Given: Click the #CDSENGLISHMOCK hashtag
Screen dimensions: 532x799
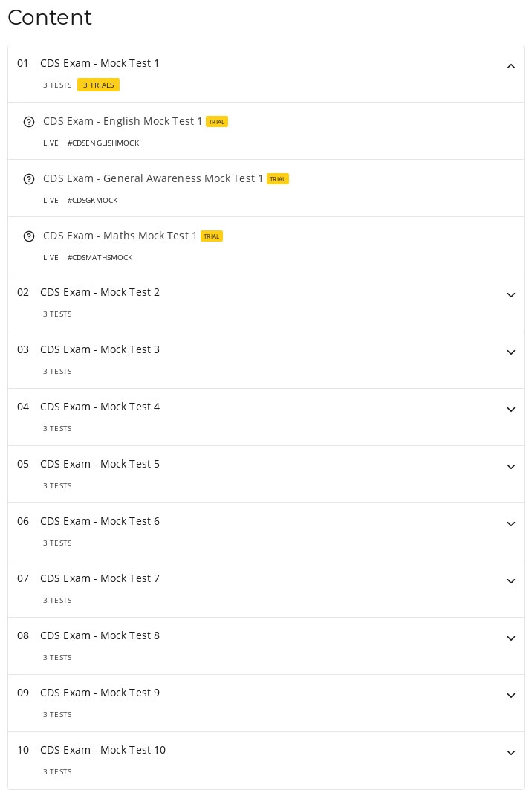Looking at the screenshot, I should point(103,143).
